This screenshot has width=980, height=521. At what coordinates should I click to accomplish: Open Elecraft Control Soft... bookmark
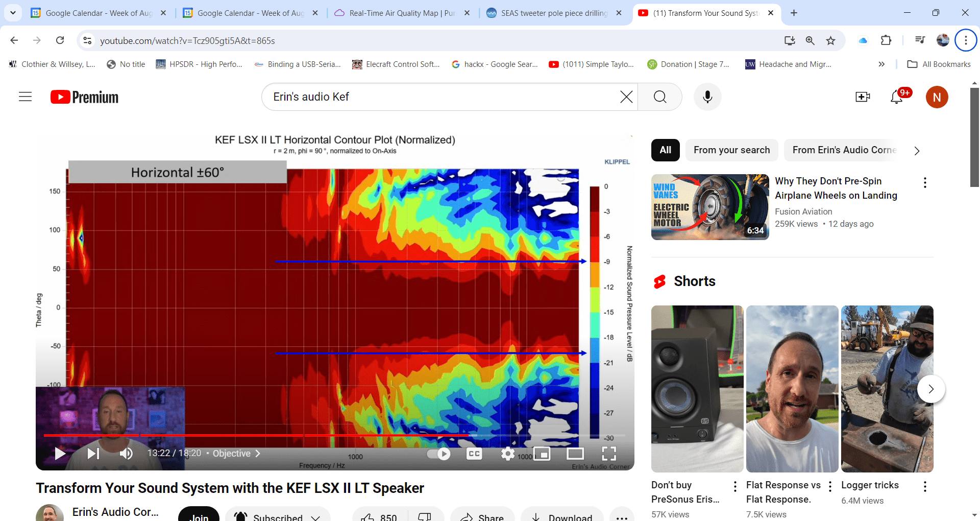pyautogui.click(x=396, y=64)
